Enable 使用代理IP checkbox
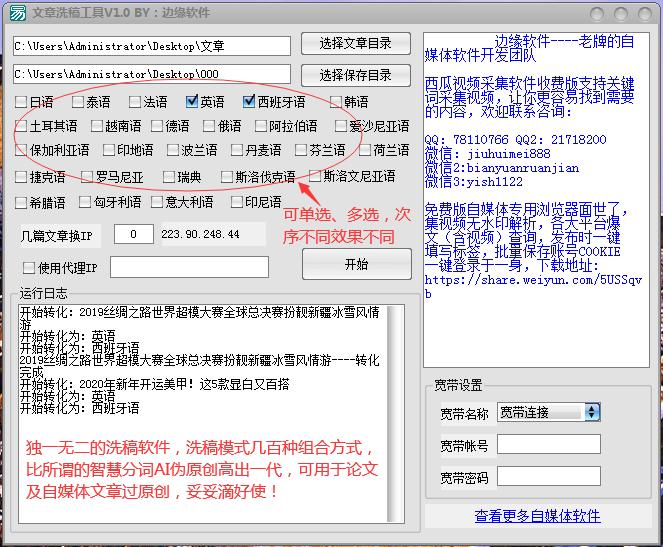The image size is (663, 547). [29, 268]
